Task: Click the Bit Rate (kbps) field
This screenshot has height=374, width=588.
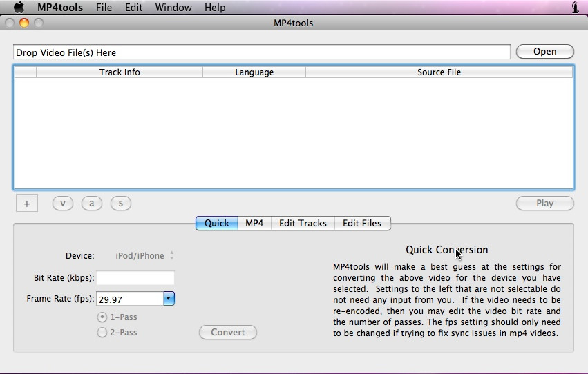Action: tap(135, 278)
